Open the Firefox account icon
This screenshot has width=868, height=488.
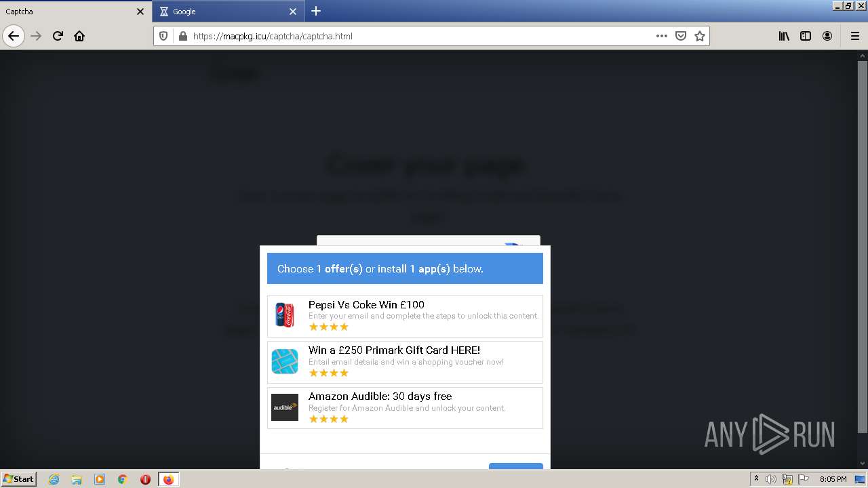827,36
